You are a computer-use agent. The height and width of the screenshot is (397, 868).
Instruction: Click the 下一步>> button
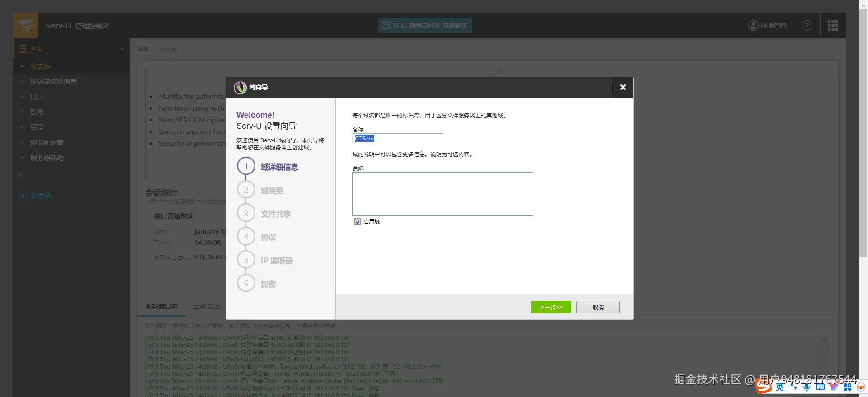(x=551, y=307)
